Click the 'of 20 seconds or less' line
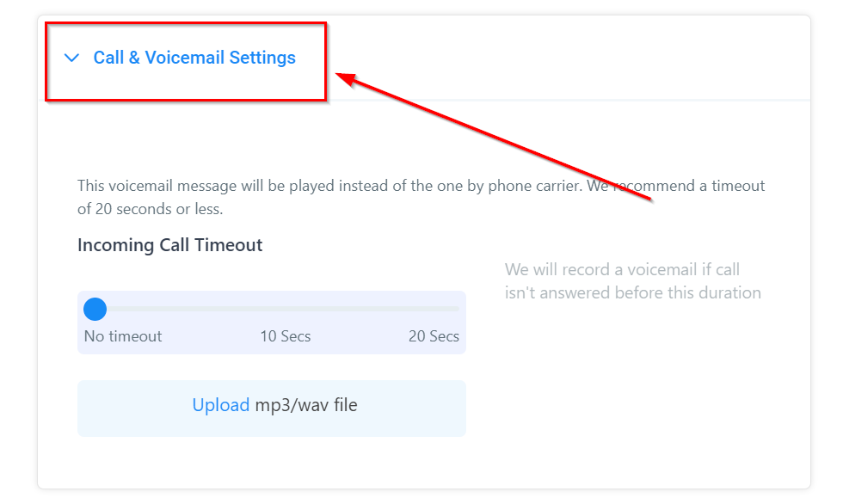 (151, 209)
